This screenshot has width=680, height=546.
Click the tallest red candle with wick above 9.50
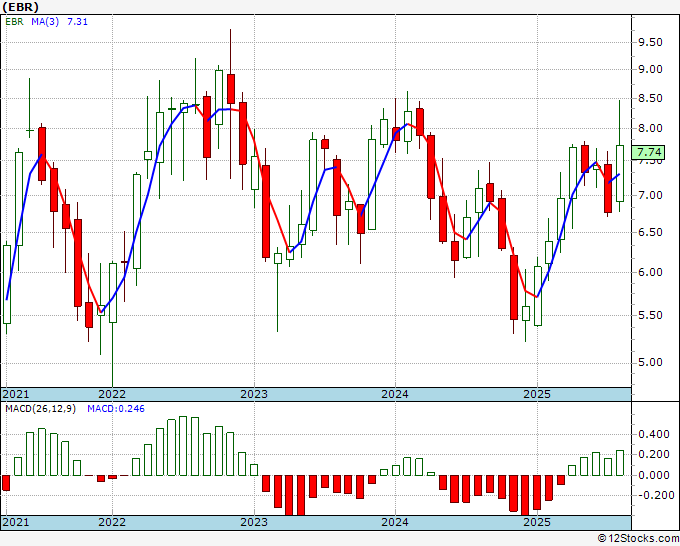[x=231, y=89]
